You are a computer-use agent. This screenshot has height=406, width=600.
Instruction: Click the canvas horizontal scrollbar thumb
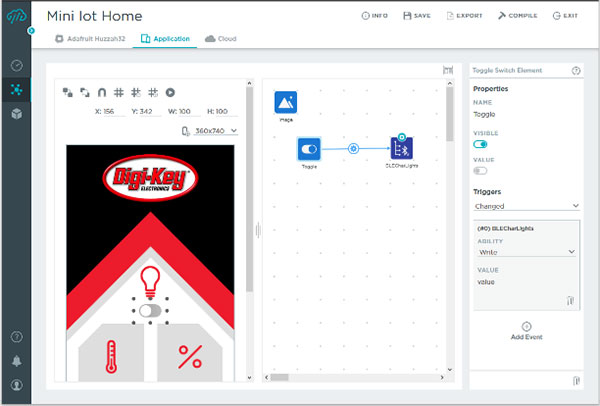279,377
